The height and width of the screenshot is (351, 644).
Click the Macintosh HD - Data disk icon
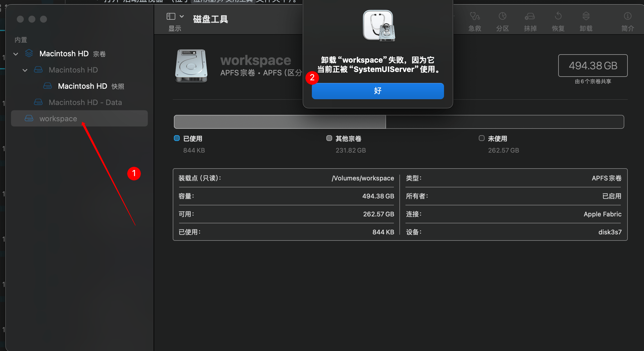tap(38, 102)
